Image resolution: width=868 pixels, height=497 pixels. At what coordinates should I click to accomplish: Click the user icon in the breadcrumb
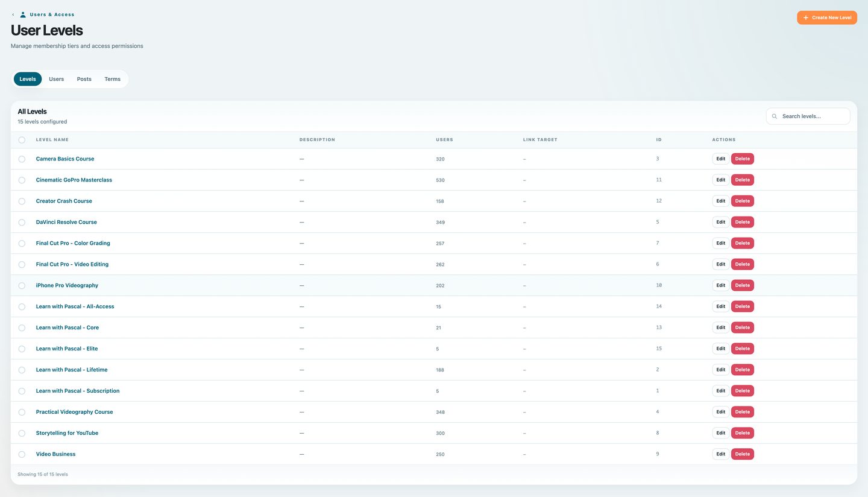[x=23, y=14]
